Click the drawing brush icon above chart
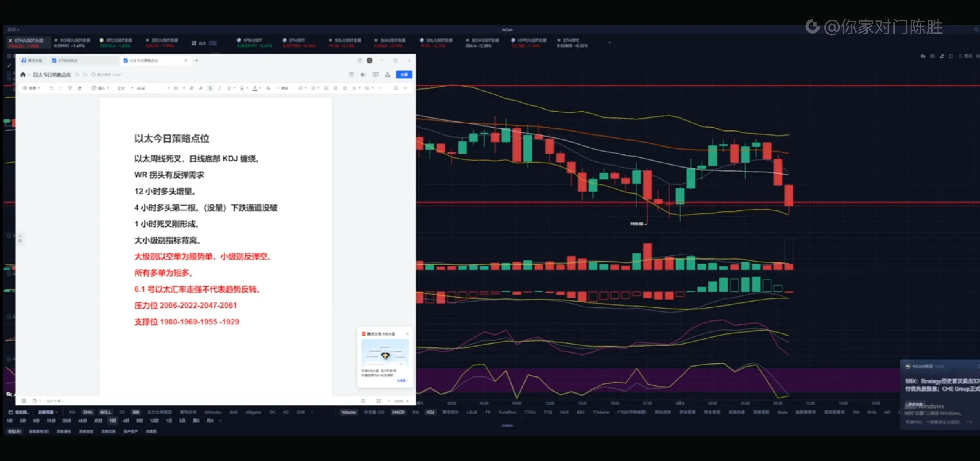 pyautogui.click(x=942, y=56)
